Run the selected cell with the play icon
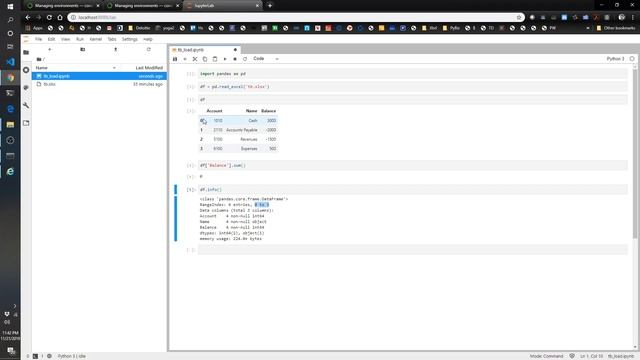 (x=225, y=59)
